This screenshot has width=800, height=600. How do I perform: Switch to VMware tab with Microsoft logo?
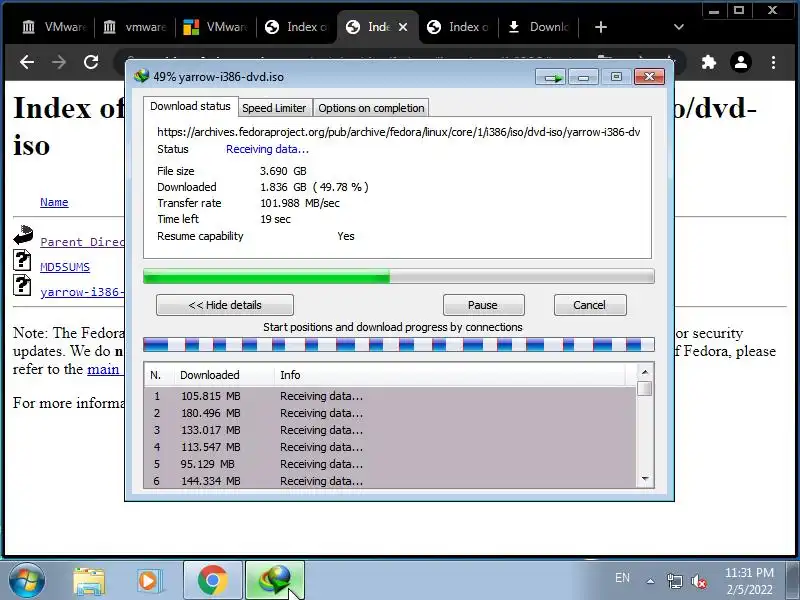coord(215,27)
